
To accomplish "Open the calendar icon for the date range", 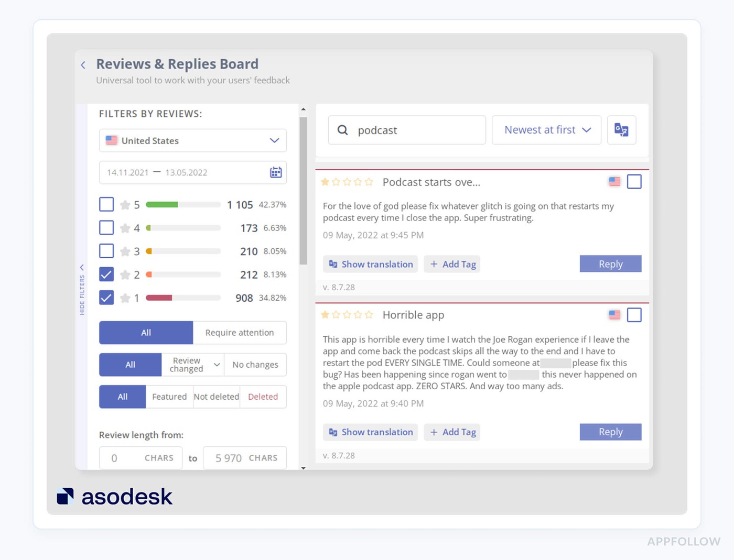I will 276,172.
